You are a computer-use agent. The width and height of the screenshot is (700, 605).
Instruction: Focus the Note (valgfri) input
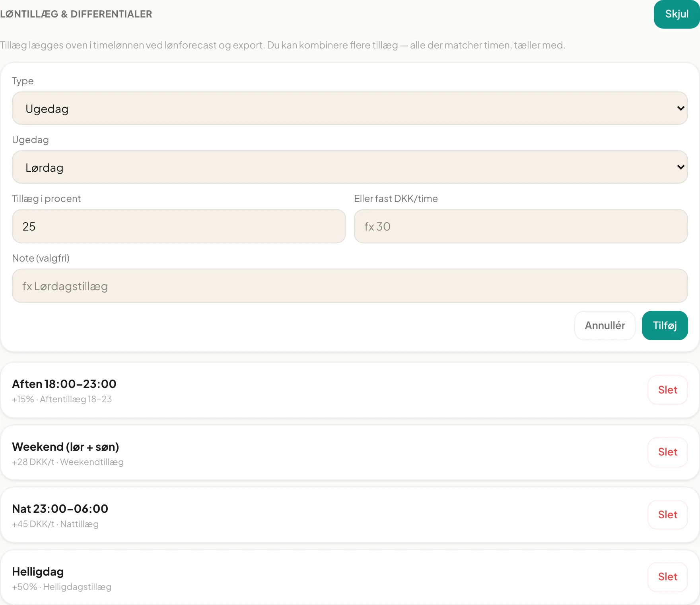coord(350,286)
